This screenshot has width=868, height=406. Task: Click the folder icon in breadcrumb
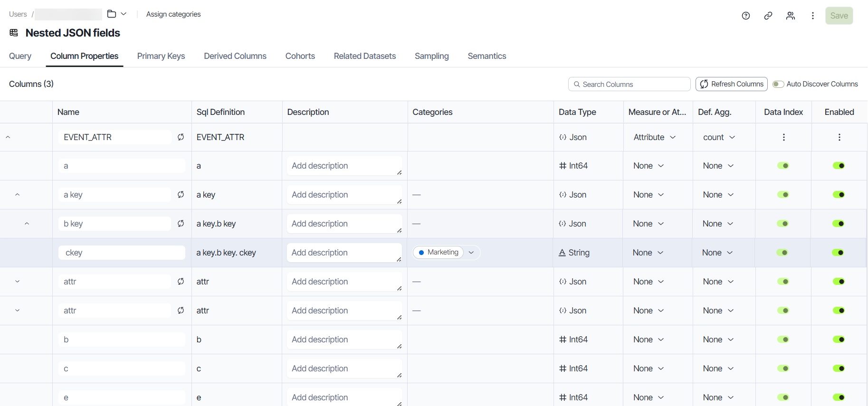click(x=112, y=14)
